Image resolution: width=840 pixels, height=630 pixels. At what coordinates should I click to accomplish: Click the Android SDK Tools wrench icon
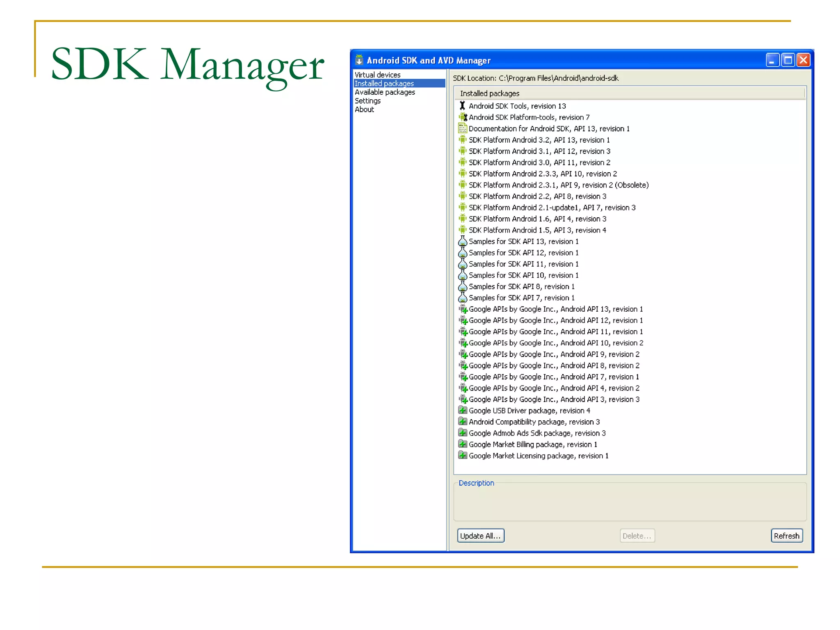click(463, 106)
